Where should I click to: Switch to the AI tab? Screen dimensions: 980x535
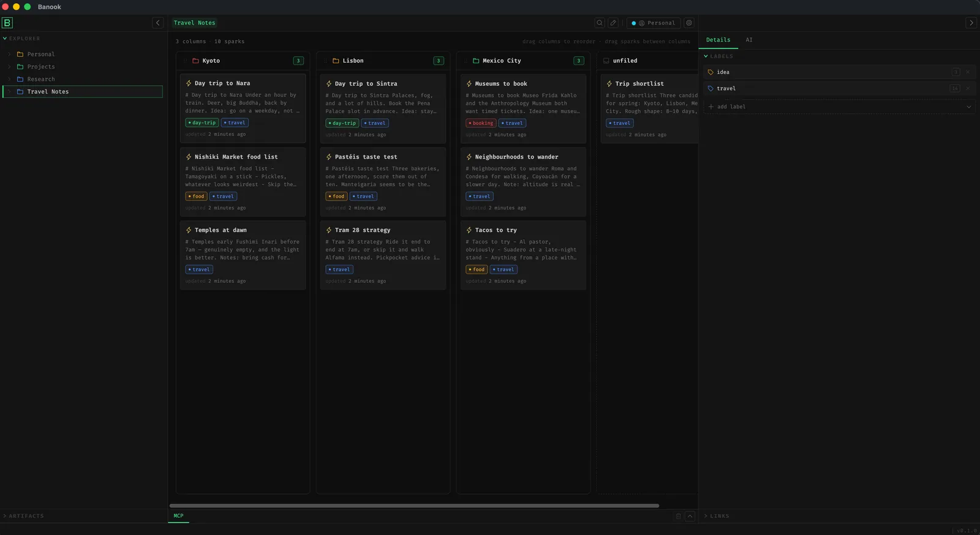749,40
